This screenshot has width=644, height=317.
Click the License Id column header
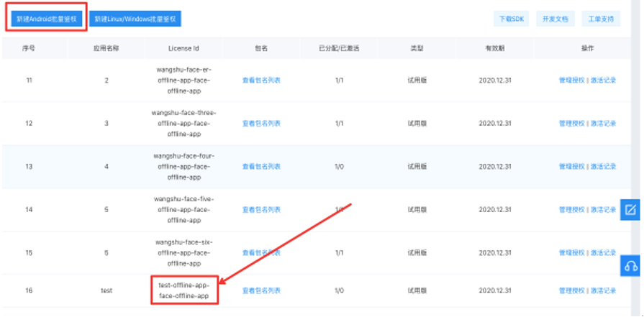coord(183,48)
